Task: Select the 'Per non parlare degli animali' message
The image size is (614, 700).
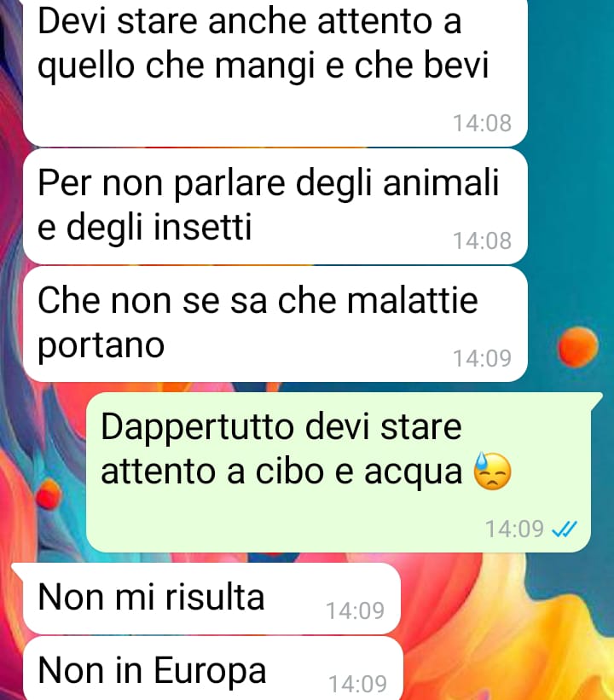Action: click(x=275, y=206)
